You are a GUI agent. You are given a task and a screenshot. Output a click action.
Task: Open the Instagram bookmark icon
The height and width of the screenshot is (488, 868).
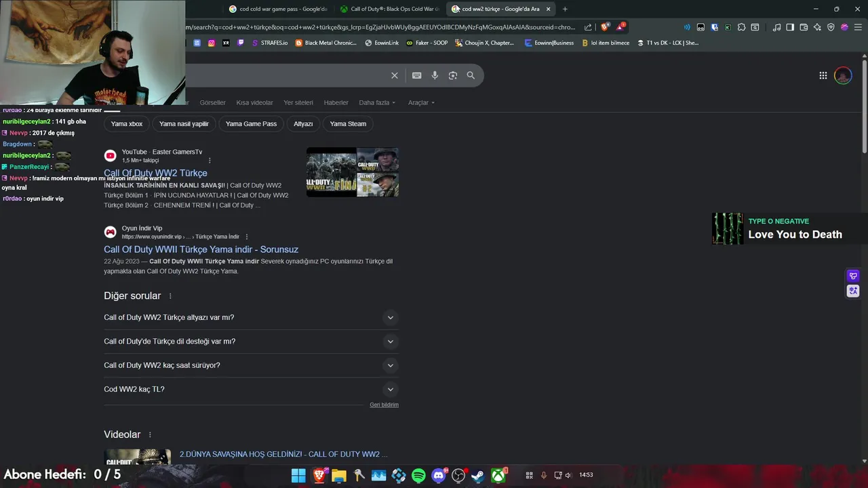(x=212, y=43)
